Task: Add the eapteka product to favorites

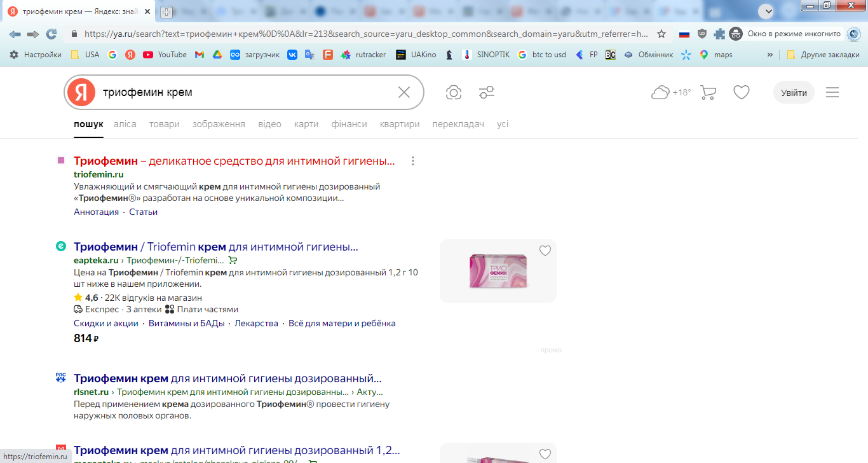Action: point(545,251)
